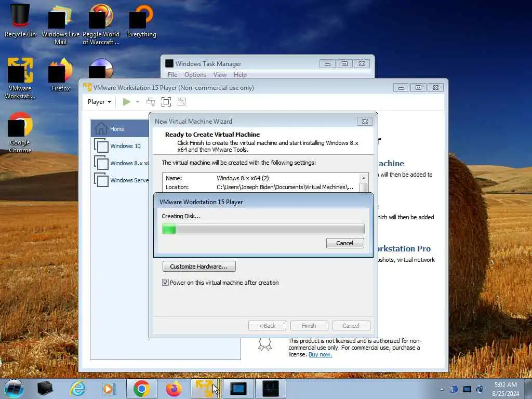Image resolution: width=532 pixels, height=399 pixels.
Task: Open Peggle World of Warcraft desktop icon
Action: coord(101,24)
